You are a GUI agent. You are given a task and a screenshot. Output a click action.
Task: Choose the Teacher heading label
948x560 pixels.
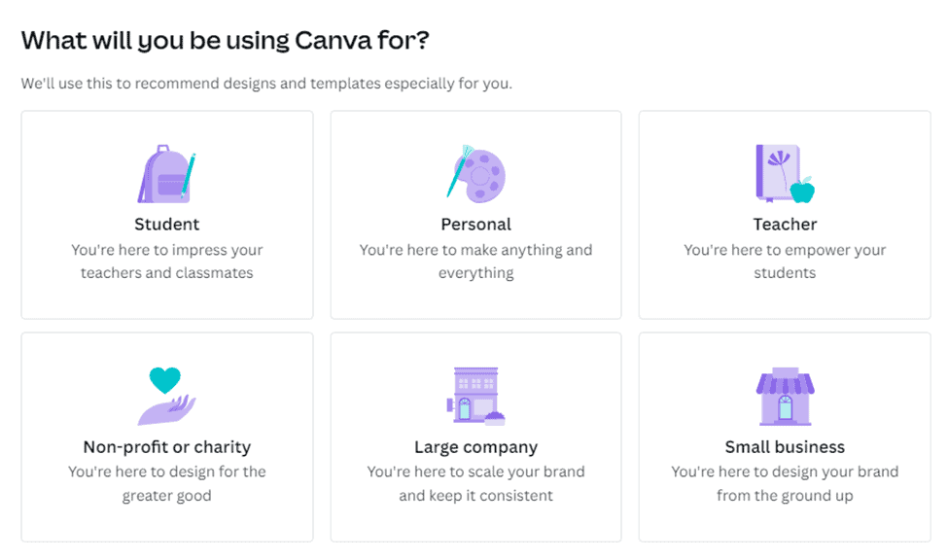click(785, 225)
